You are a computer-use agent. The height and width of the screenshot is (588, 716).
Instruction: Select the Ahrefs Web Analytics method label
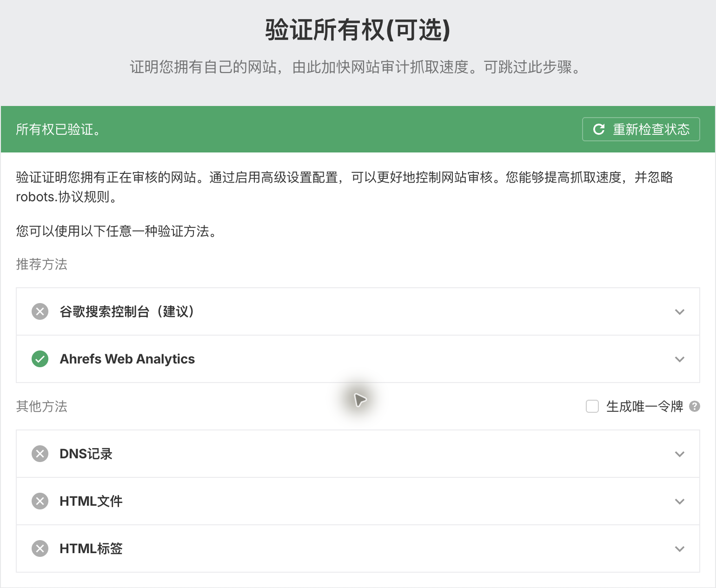pyautogui.click(x=127, y=359)
